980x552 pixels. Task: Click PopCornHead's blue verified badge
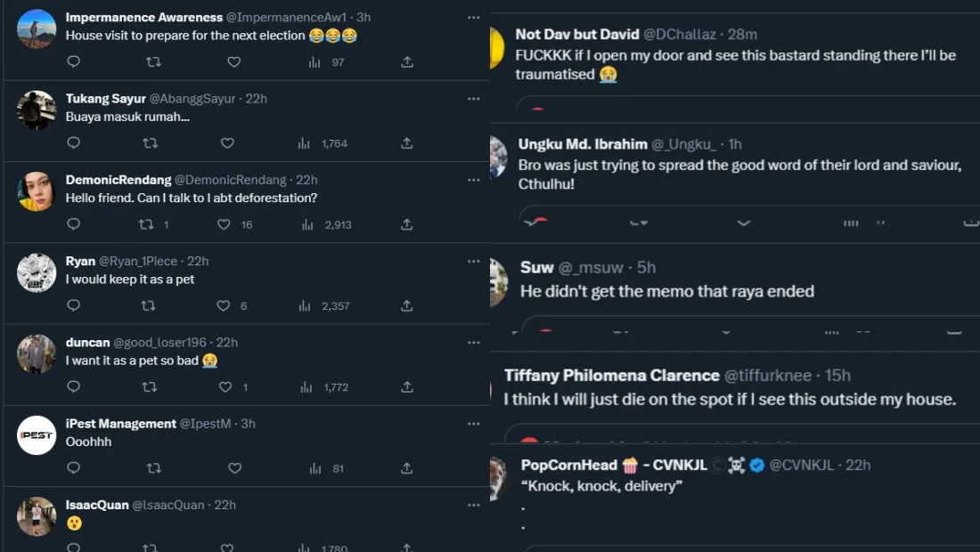pos(757,465)
